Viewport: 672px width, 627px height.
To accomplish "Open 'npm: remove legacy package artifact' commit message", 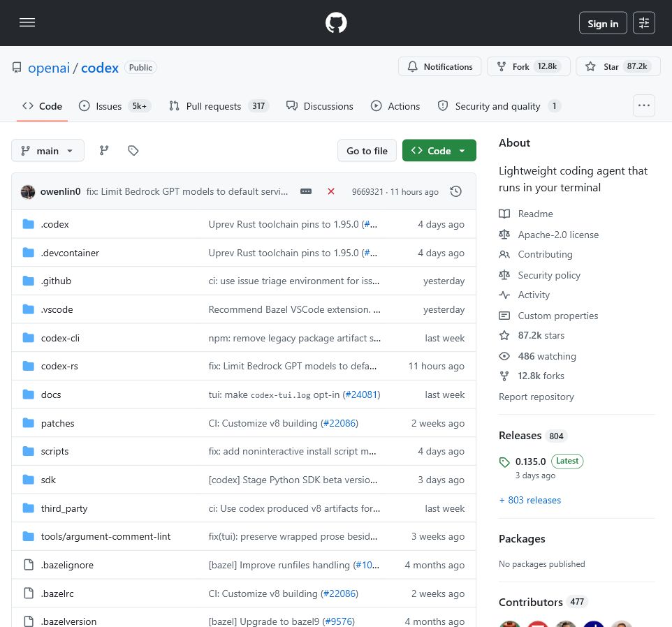I will pos(294,339).
